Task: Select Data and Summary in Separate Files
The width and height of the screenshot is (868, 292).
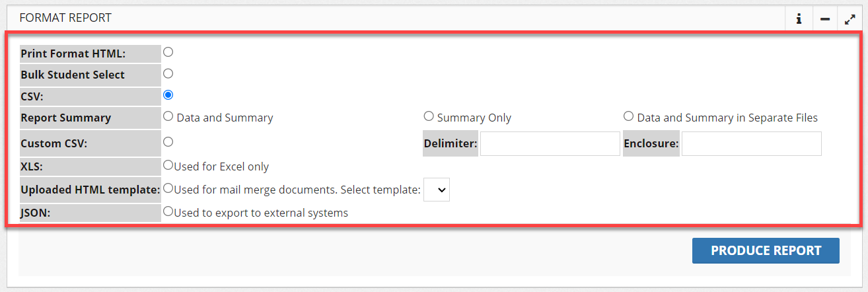Action: [629, 117]
